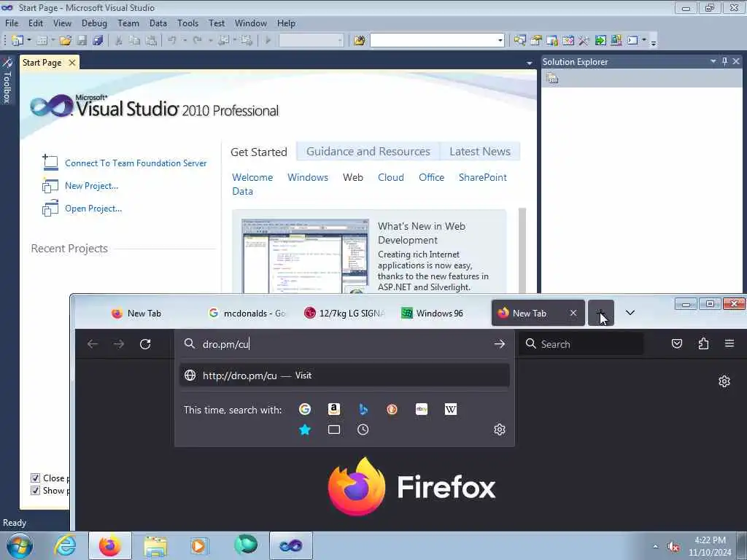
Task: Open document tab list dropdown arrow
Action: click(530, 63)
